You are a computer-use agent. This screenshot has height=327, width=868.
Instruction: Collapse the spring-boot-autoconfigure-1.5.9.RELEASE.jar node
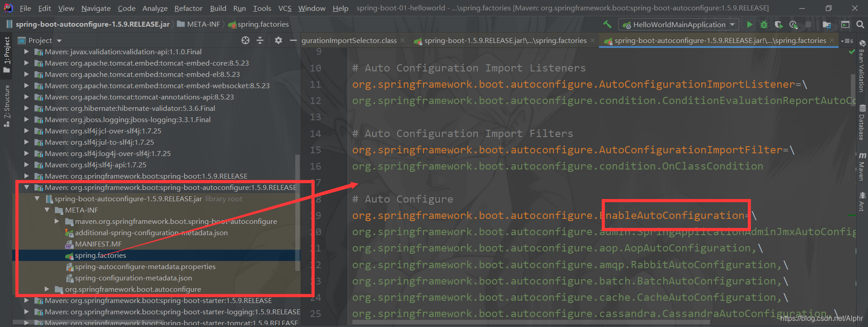point(37,199)
